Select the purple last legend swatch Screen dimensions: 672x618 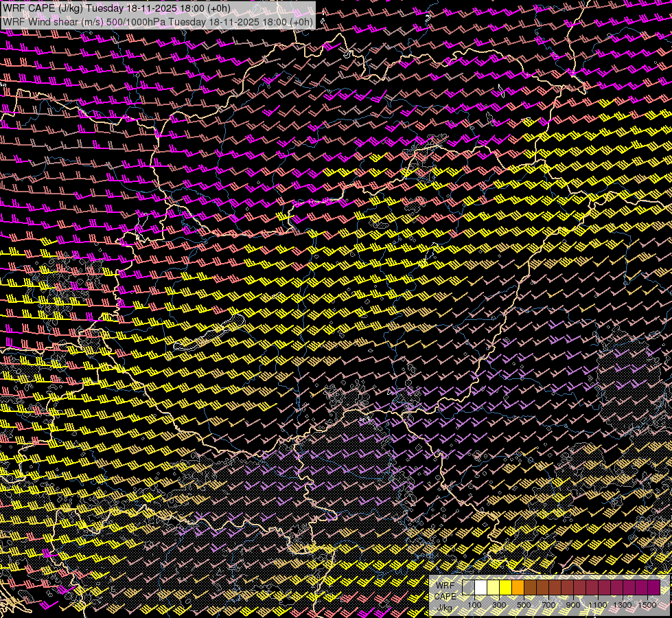[653, 588]
